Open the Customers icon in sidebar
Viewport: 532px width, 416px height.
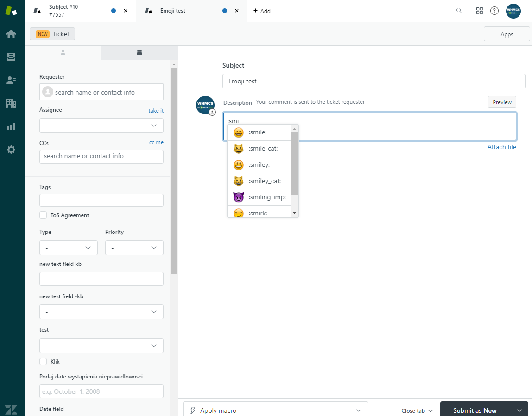[x=11, y=80]
